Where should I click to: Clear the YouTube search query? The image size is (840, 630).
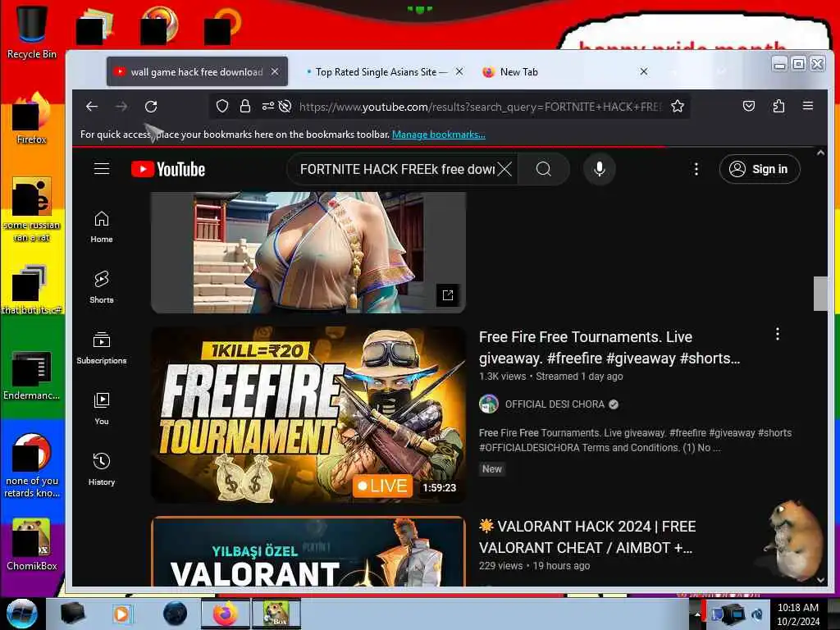pyautogui.click(x=504, y=169)
